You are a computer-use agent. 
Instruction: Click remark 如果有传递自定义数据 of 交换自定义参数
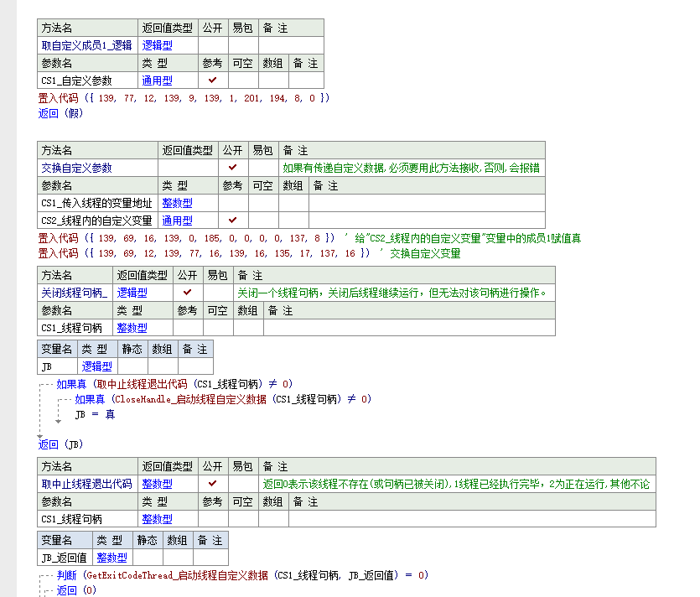411,168
